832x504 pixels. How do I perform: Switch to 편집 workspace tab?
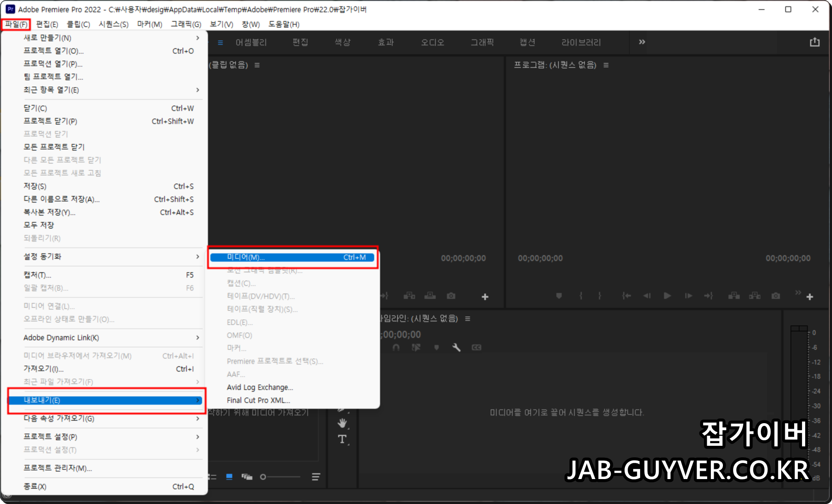click(x=300, y=43)
